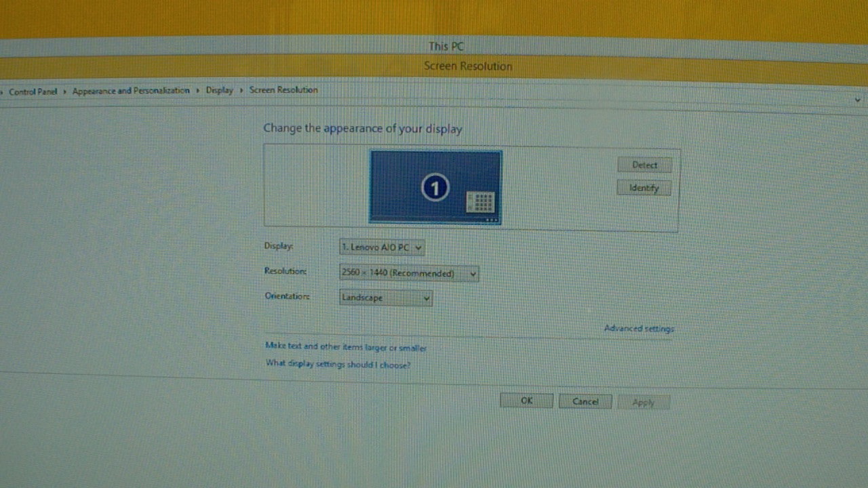This screenshot has height=488, width=868.
Task: Confirm changes with the OK button
Action: click(x=526, y=401)
